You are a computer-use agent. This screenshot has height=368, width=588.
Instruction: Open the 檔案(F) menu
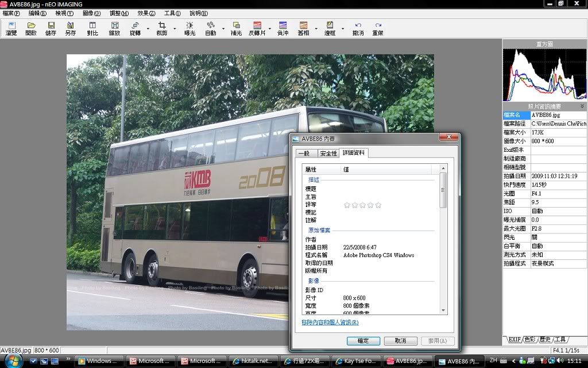11,13
